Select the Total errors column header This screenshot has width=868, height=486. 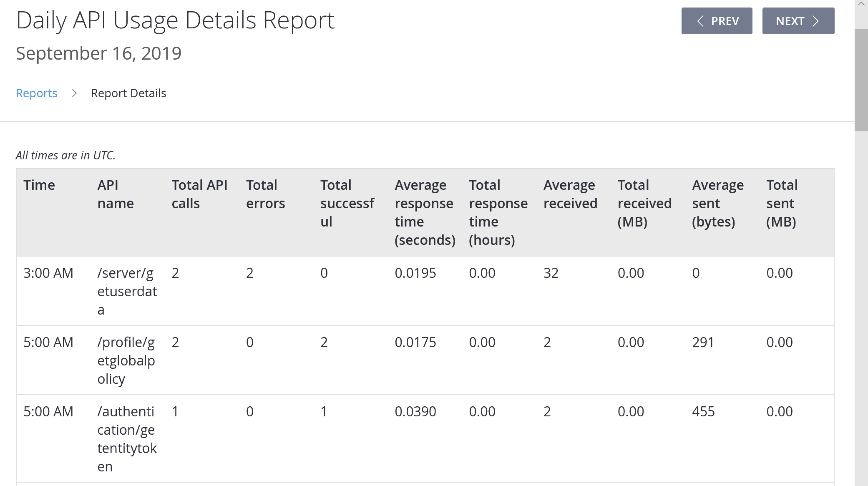coord(265,194)
